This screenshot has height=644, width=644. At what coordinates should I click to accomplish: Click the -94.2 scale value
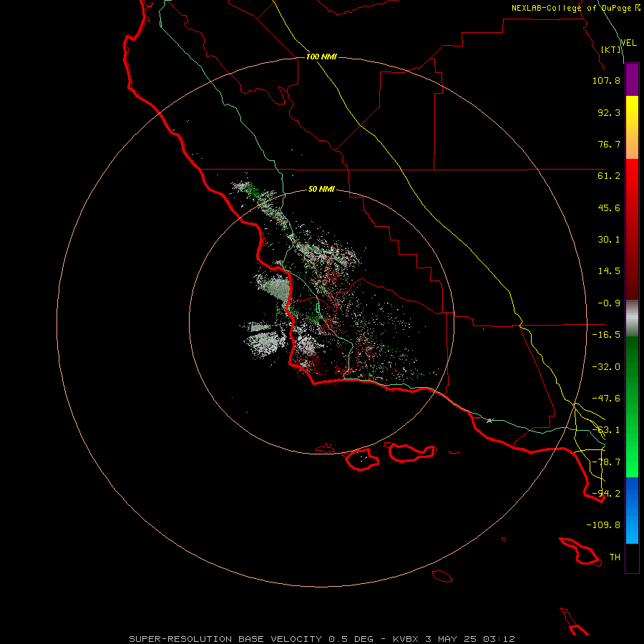[606, 494]
